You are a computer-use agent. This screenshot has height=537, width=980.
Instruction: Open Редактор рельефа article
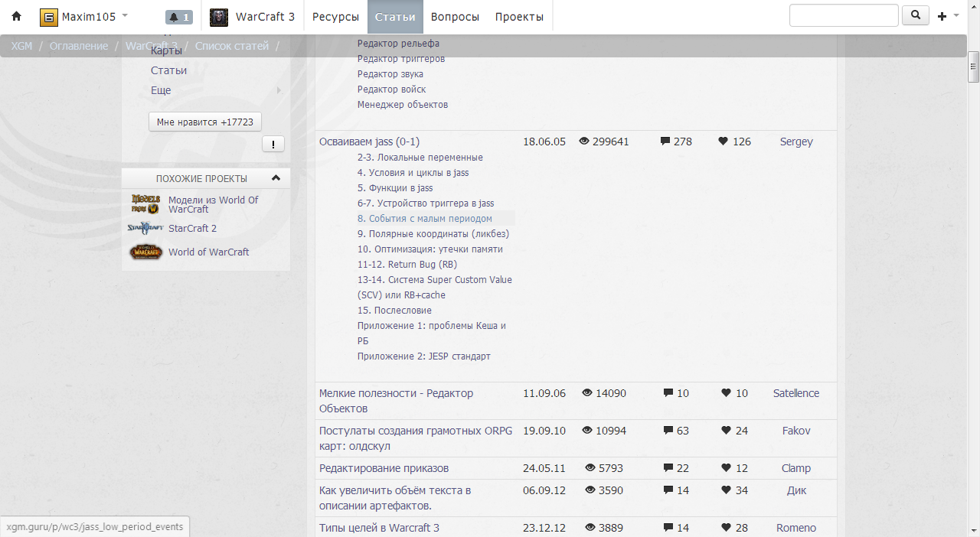click(x=398, y=44)
